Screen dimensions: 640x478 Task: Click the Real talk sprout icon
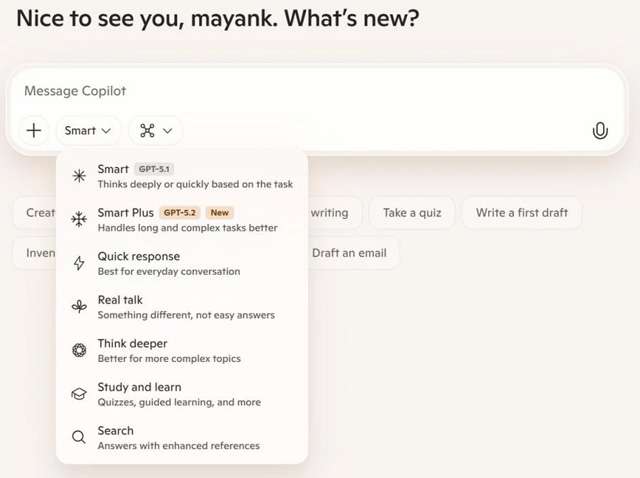[x=79, y=307]
